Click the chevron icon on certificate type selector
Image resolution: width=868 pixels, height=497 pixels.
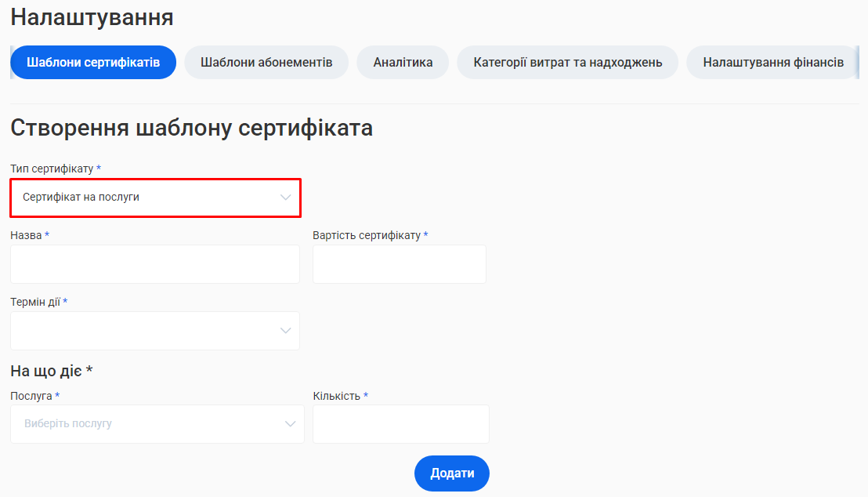285,198
